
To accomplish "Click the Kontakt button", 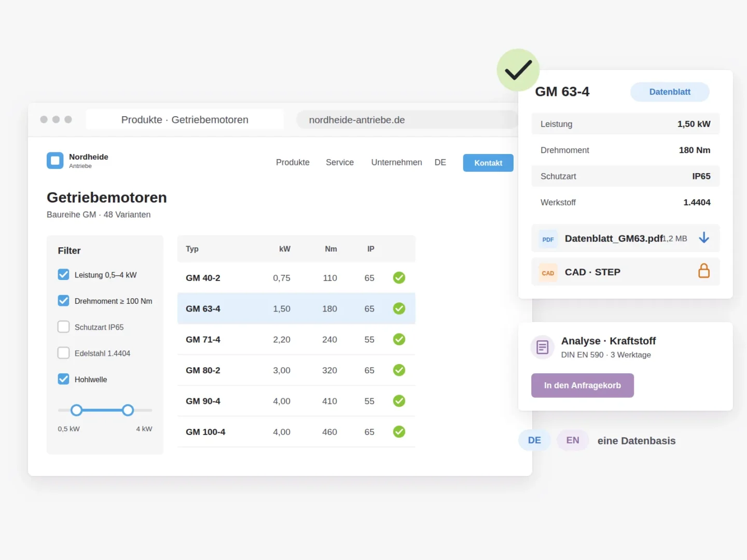I will (x=488, y=163).
